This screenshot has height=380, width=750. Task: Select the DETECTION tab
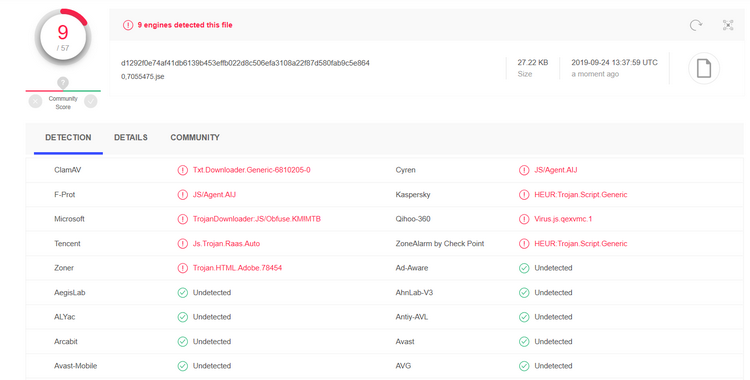tap(68, 138)
